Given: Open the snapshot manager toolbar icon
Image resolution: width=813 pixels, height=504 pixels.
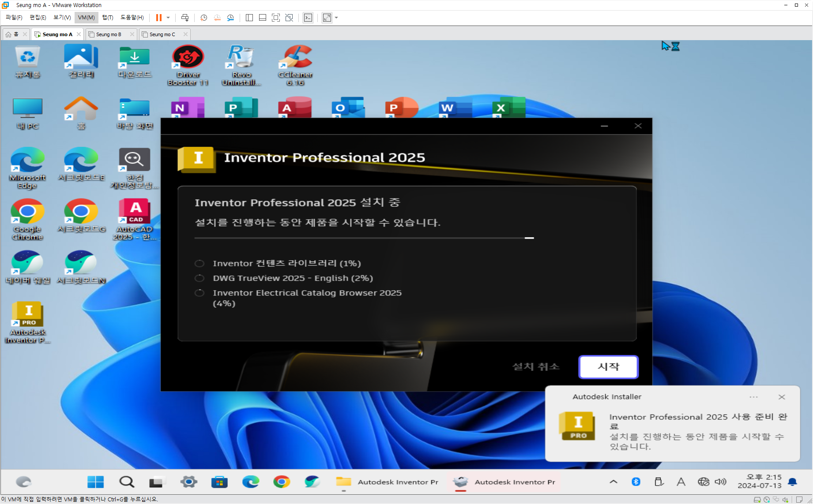Looking at the screenshot, I should (x=230, y=18).
